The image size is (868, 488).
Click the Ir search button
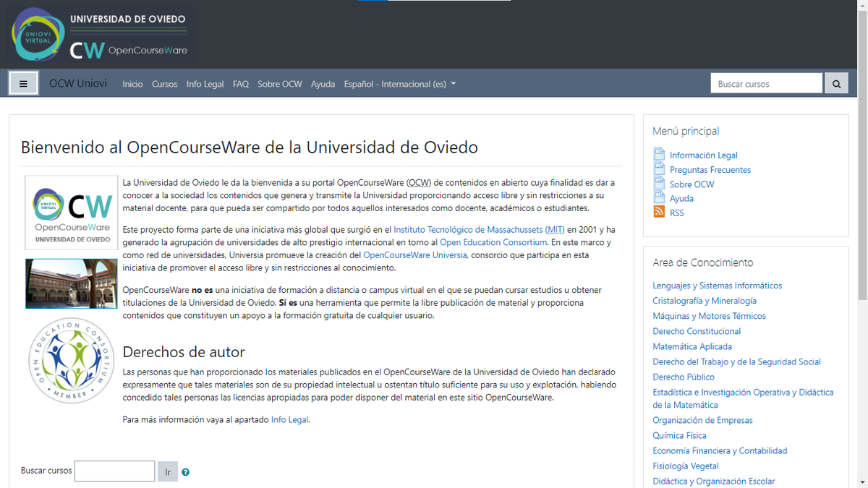[168, 471]
